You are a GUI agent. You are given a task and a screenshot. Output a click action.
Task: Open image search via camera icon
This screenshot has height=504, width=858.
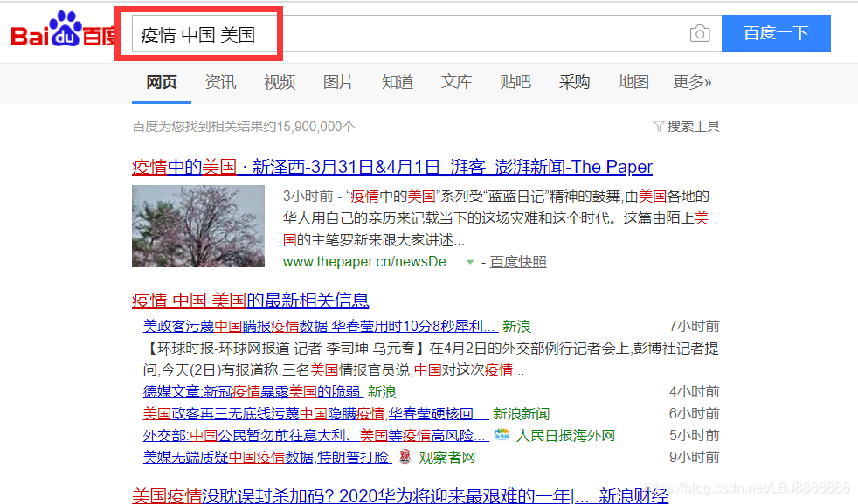click(x=700, y=34)
